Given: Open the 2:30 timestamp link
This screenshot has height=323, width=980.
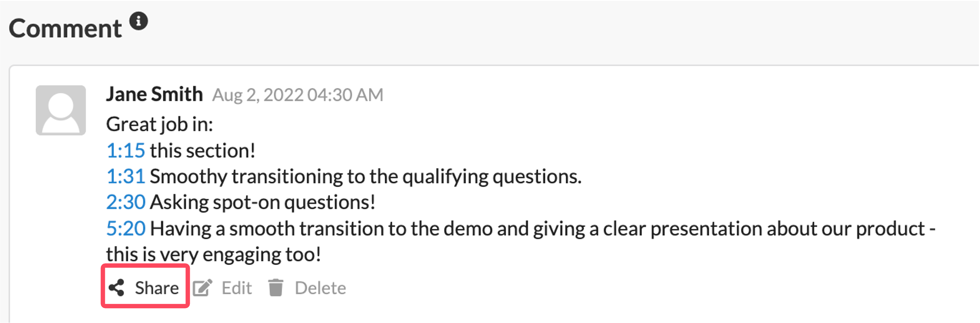Looking at the screenshot, I should coord(126,202).
